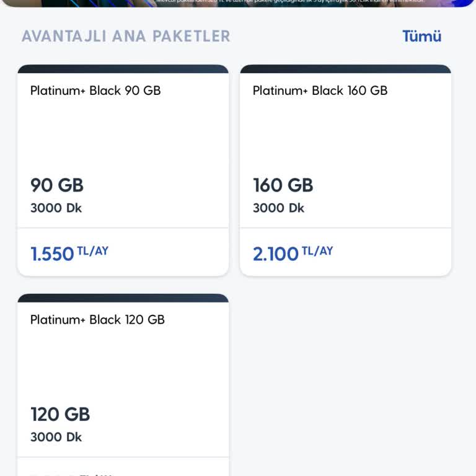The height and width of the screenshot is (476, 476).
Task: Click the "AVANTAJLI ANA PAKETLER" section heading
Action: (126, 36)
